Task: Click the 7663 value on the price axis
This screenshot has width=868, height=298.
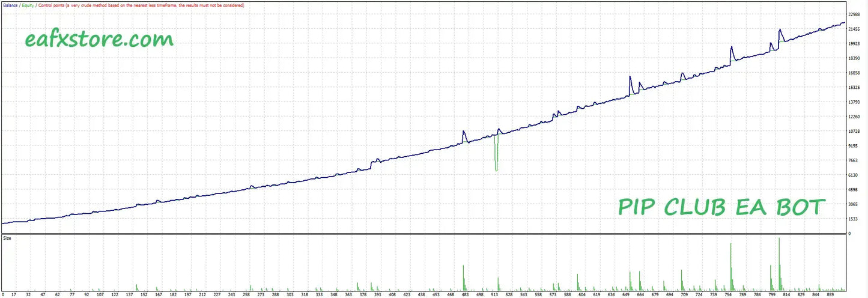Action: [853, 161]
